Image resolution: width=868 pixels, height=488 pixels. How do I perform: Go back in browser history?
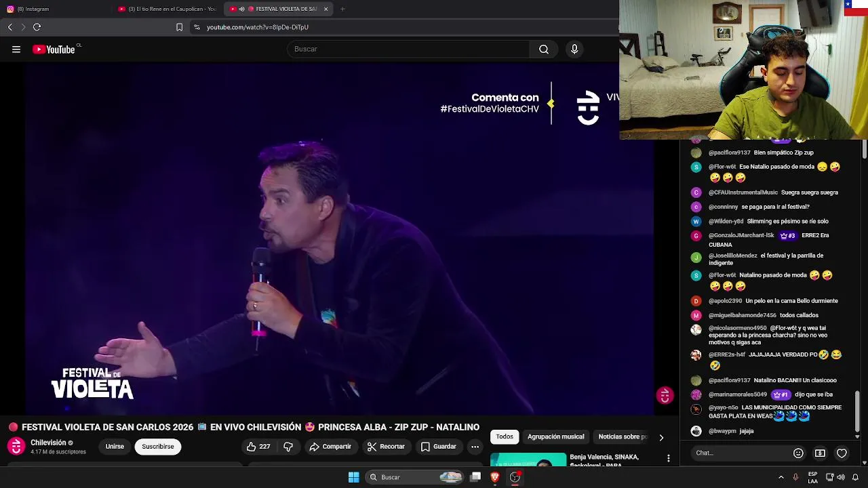coord(10,27)
